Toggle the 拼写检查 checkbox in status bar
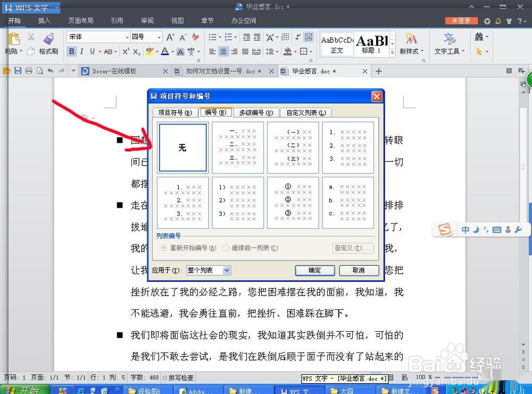The image size is (532, 394). tap(165, 377)
